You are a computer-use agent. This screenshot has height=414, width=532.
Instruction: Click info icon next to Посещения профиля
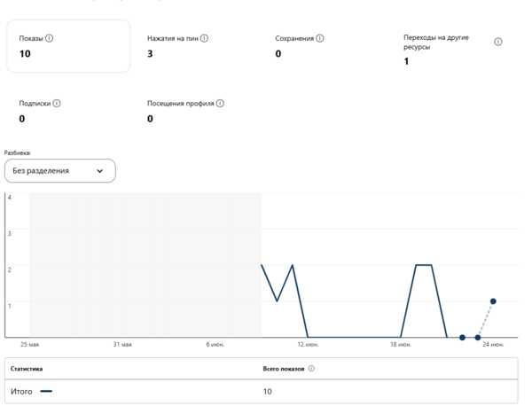(x=220, y=104)
